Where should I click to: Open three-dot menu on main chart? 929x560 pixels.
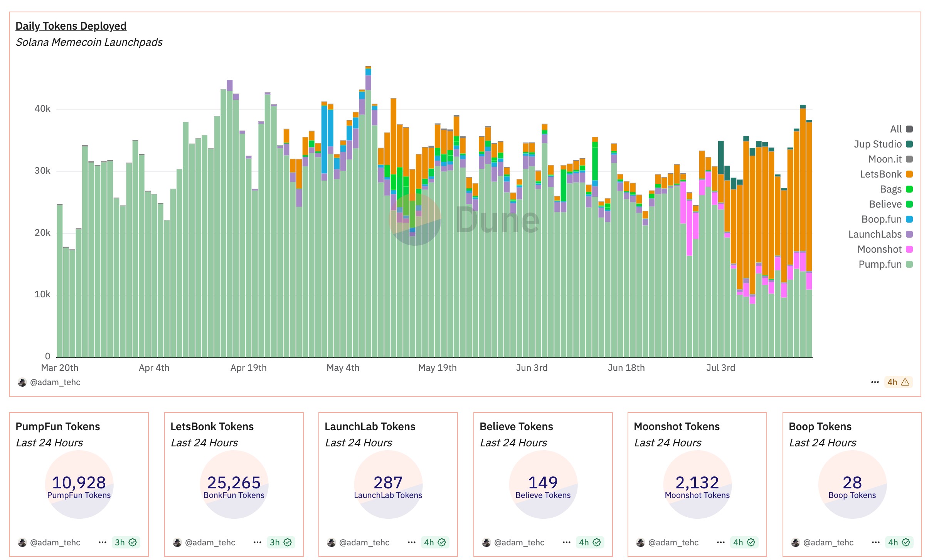point(875,382)
